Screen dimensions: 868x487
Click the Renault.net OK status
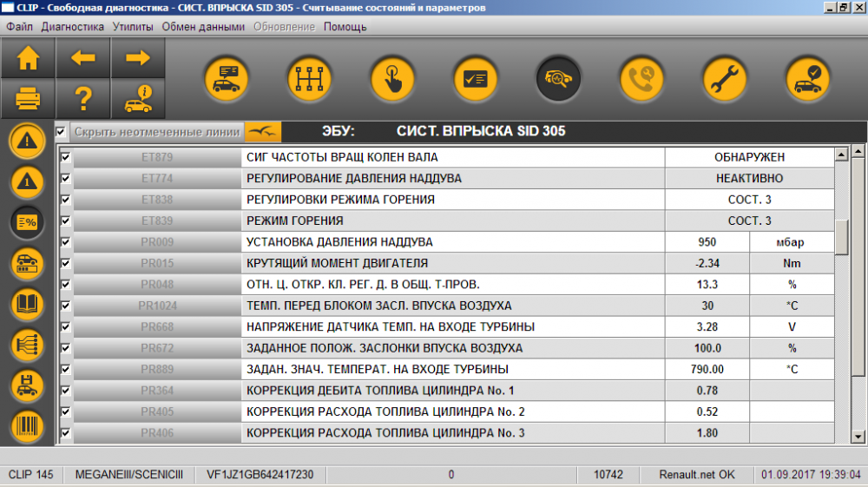[x=697, y=475]
